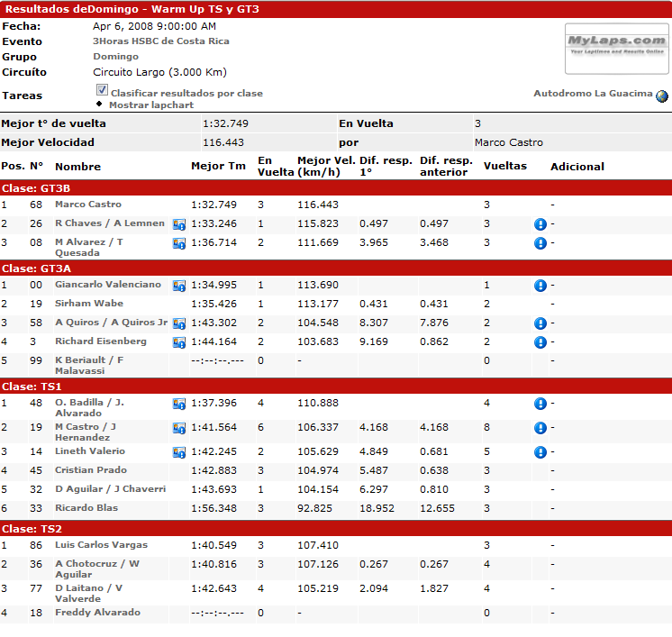The image size is (672, 637).
Task: Click the Clase: TS2 section header
Action: 336,529
